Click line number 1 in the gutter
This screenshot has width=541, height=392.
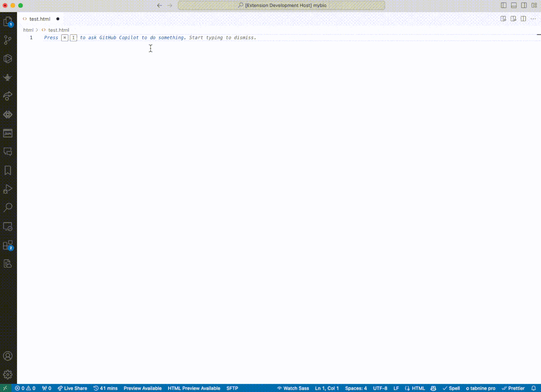click(x=31, y=38)
